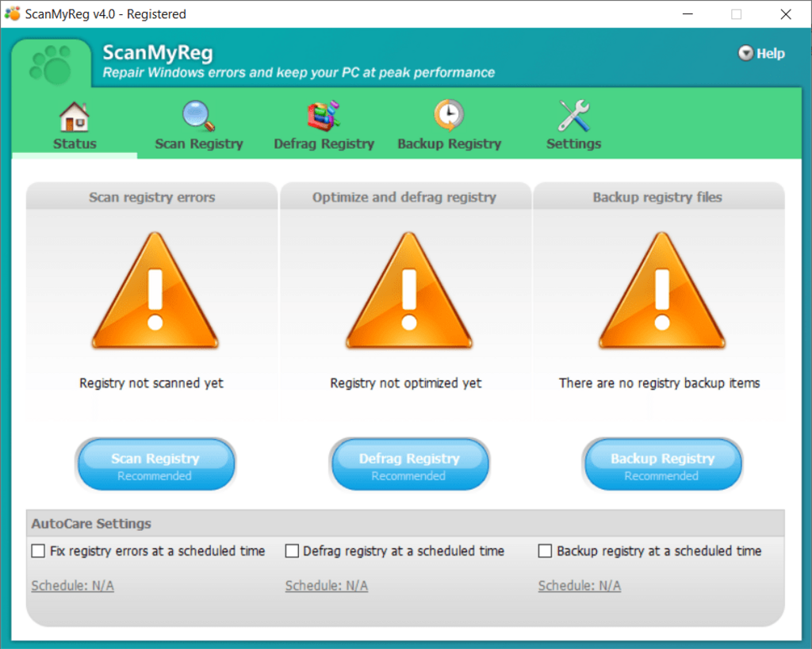Start the blue Scan Registry button
Image resolution: width=812 pixels, height=649 pixels.
[155, 464]
